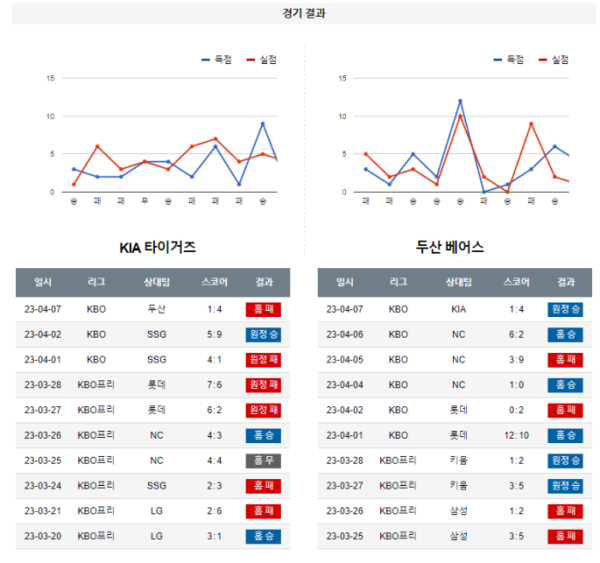Click 원정 승 badge for 두산 23-03-28

point(565,460)
